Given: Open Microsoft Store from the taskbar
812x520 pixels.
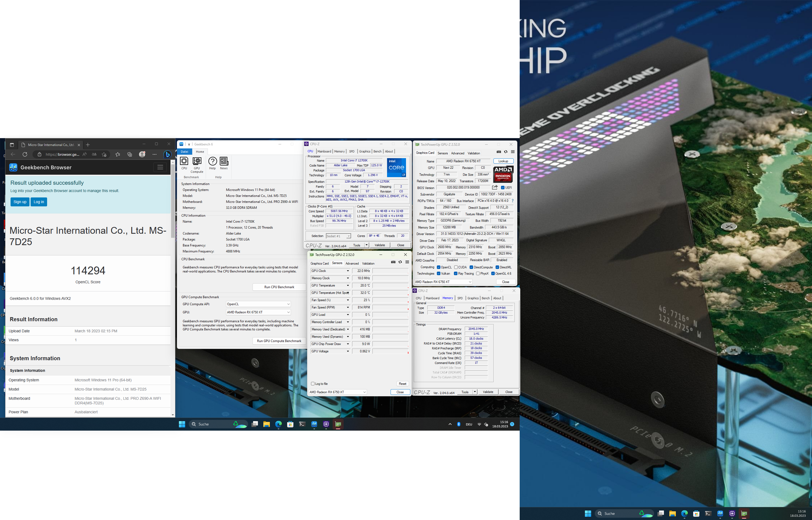Looking at the screenshot, I should [x=290, y=424].
